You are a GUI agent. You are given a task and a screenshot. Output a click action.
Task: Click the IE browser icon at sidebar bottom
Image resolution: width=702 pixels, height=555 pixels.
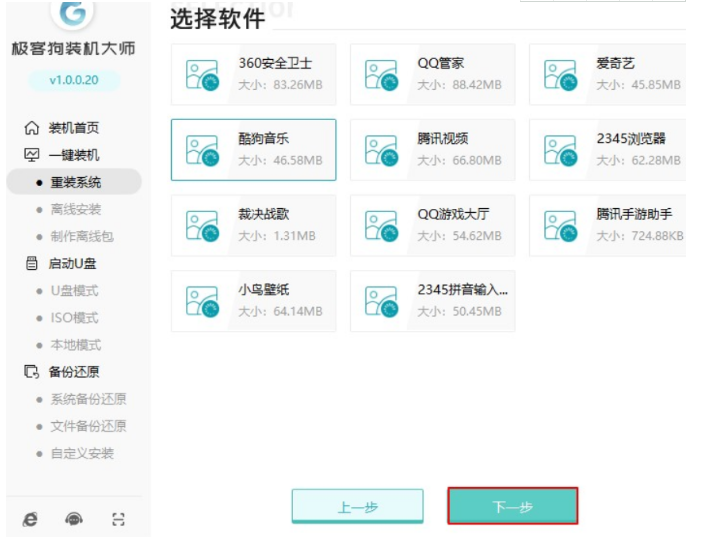click(x=31, y=519)
